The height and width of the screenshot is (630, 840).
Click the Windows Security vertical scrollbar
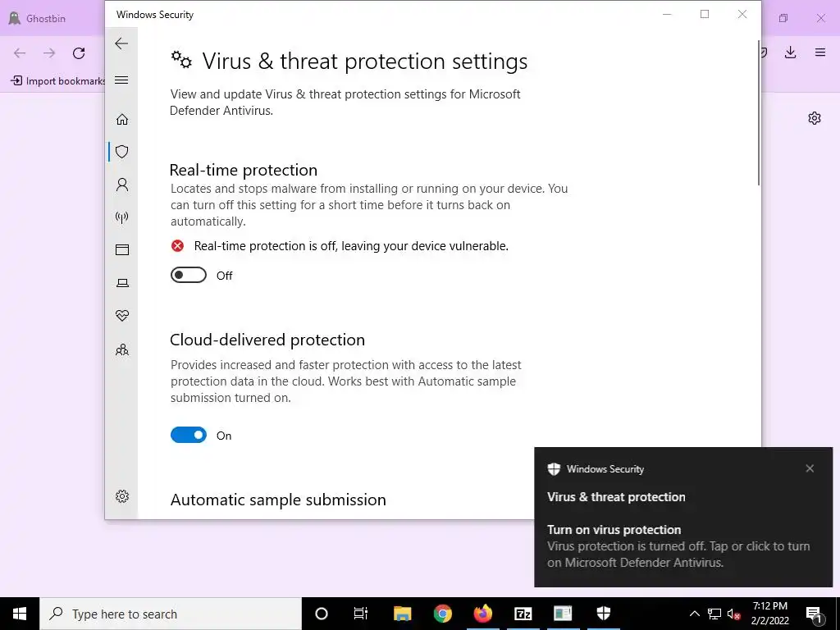point(759,112)
